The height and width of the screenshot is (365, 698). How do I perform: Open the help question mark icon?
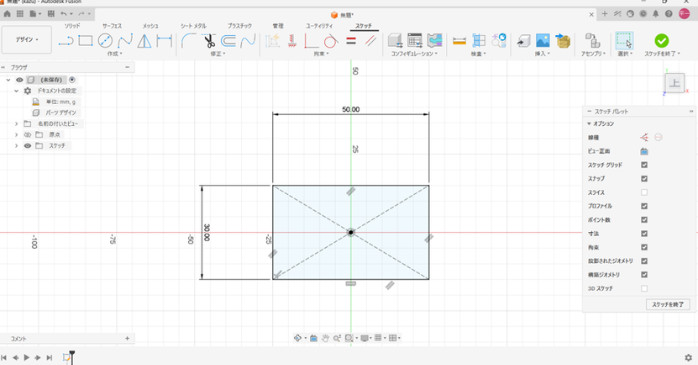tap(669, 14)
